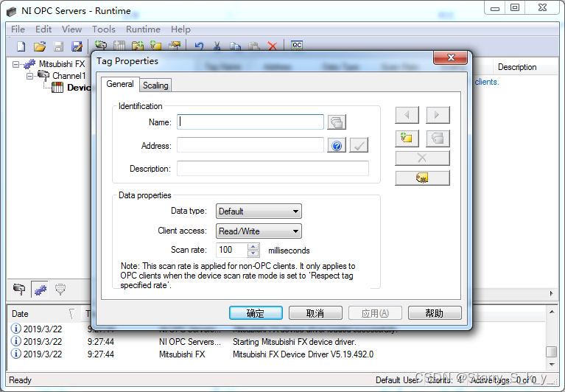Viewport: 565px width, 392px height.
Task: Select Channel1 in the project tree
Action: coord(69,76)
